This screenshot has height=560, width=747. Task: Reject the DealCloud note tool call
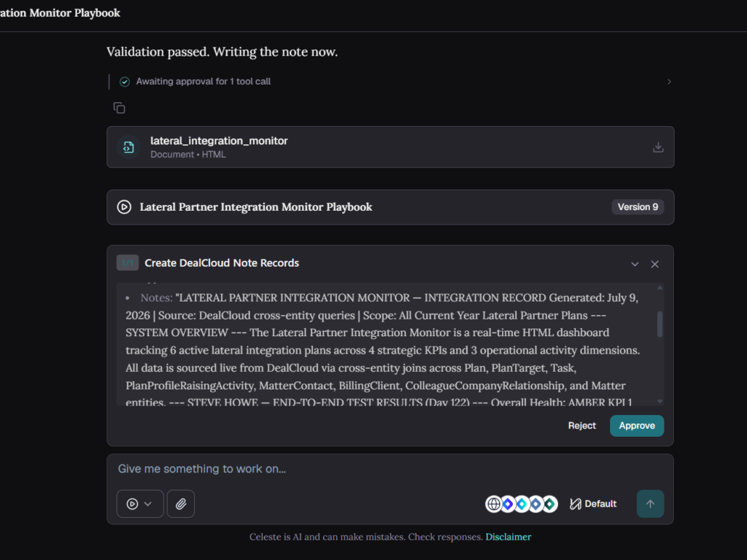point(581,426)
